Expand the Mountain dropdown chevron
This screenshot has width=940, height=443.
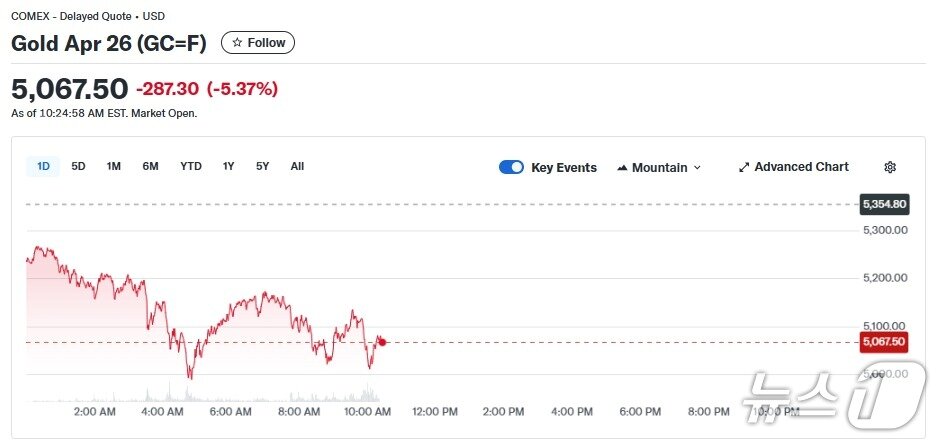[x=697, y=168]
